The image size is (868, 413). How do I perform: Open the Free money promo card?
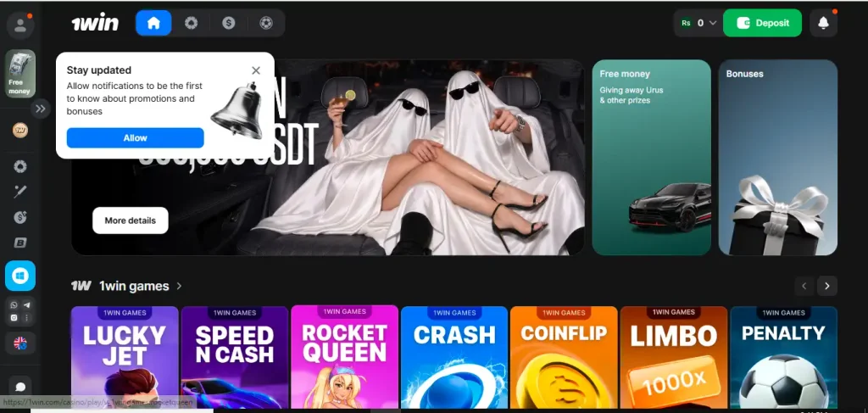tap(652, 157)
